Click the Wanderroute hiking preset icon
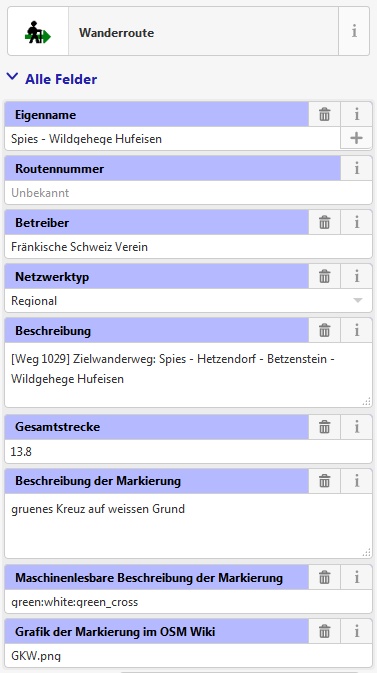 click(38, 32)
